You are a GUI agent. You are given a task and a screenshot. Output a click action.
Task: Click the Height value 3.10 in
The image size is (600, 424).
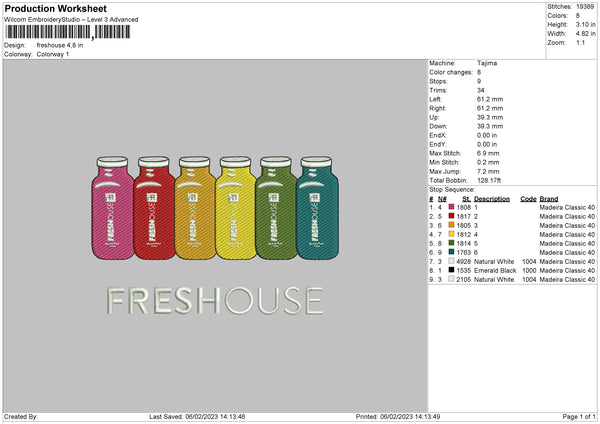(585, 24)
